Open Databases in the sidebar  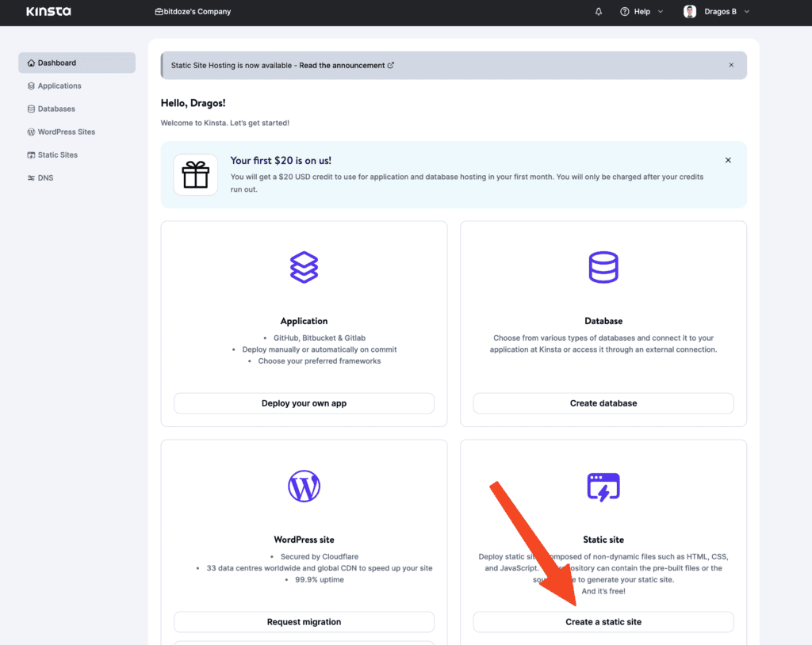77,109
